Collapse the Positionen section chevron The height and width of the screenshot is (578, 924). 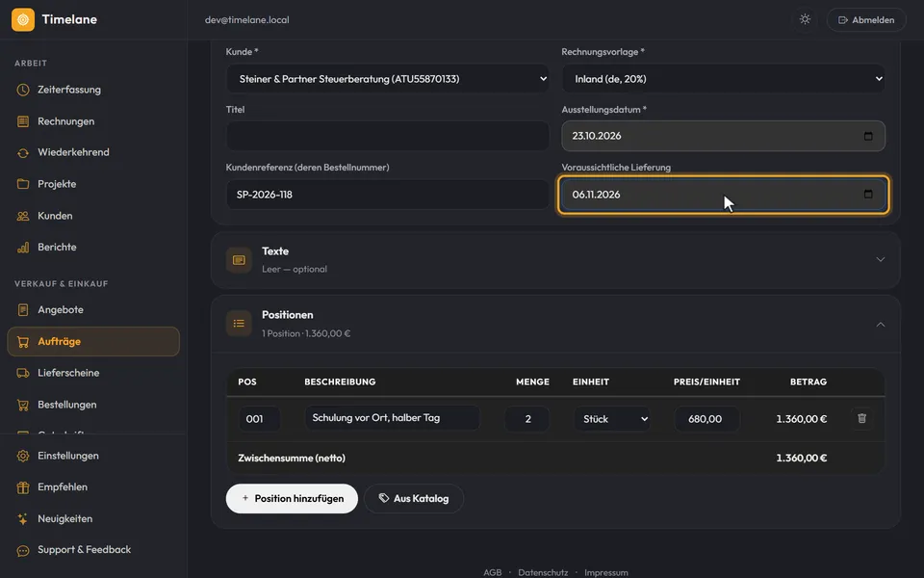(881, 325)
